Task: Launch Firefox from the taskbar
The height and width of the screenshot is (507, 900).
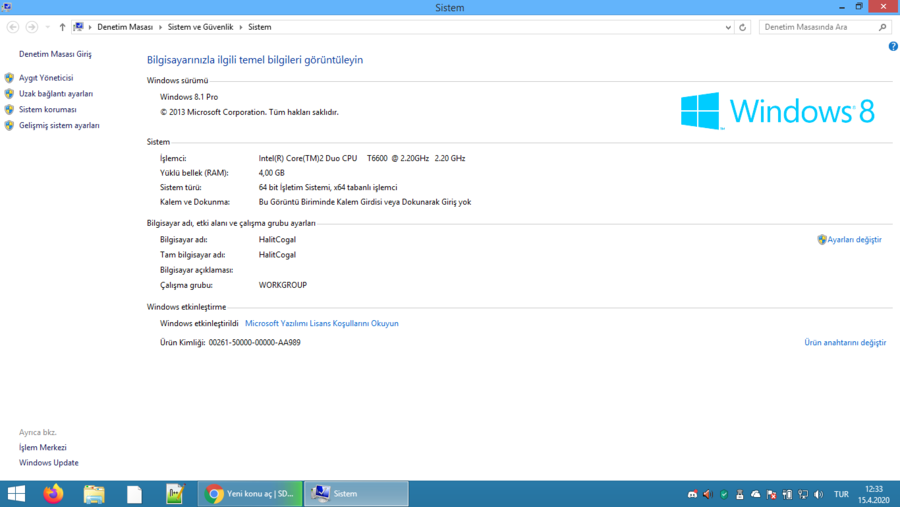Action: pyautogui.click(x=53, y=494)
